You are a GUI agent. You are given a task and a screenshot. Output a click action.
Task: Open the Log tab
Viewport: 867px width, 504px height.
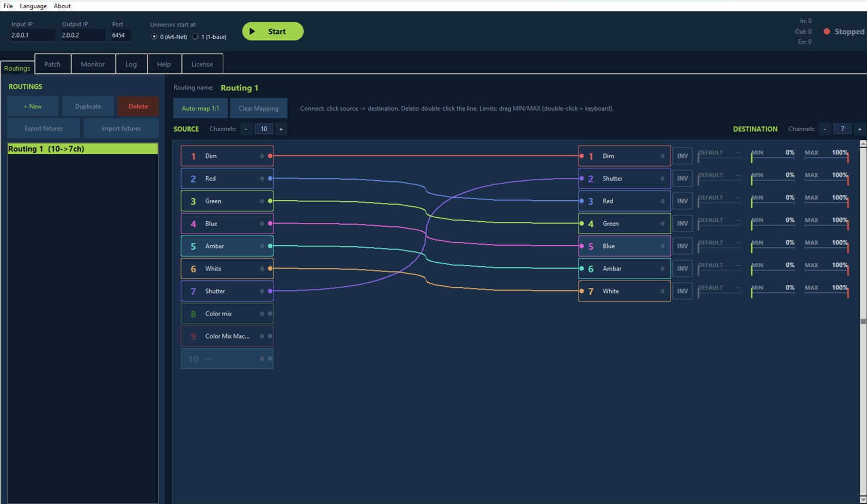(x=131, y=64)
